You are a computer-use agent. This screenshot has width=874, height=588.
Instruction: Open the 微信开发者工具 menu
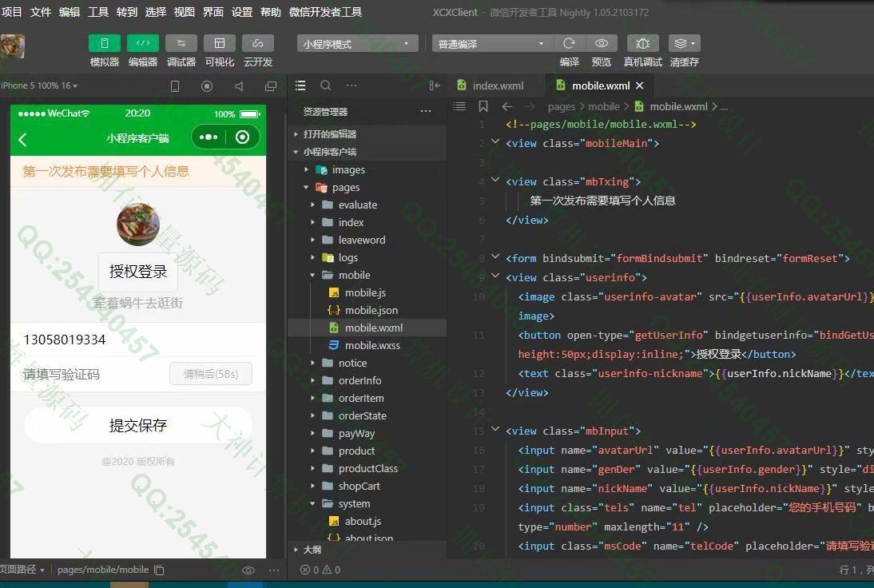(x=325, y=12)
